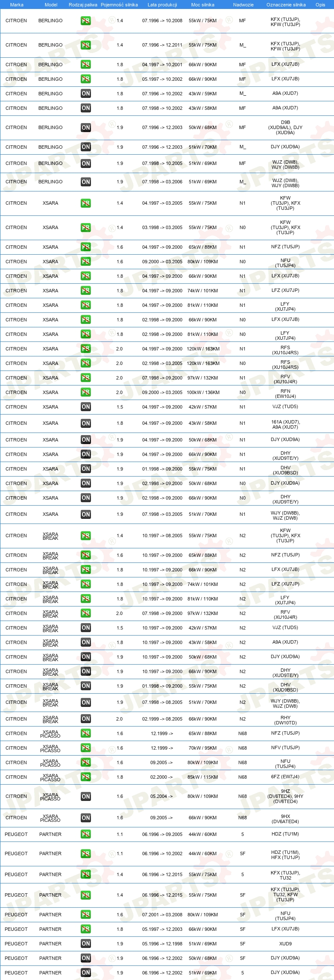Click the 02.2000 -> production date cell

162,777
